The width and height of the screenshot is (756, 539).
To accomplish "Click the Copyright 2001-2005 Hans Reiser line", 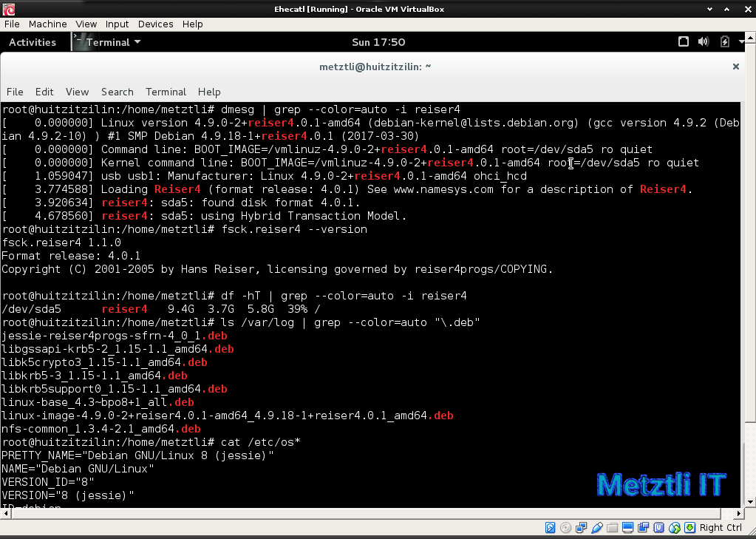I will 277,269.
